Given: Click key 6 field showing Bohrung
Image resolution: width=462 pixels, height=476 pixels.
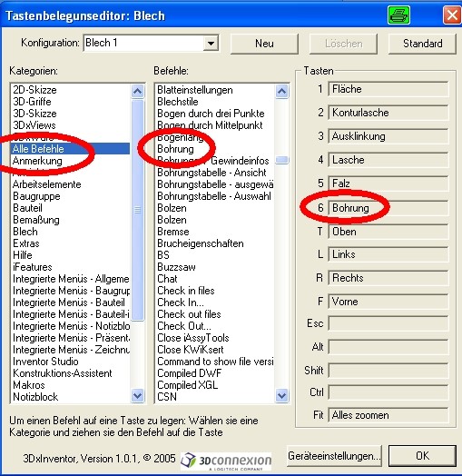Looking at the screenshot, I should click(x=388, y=208).
